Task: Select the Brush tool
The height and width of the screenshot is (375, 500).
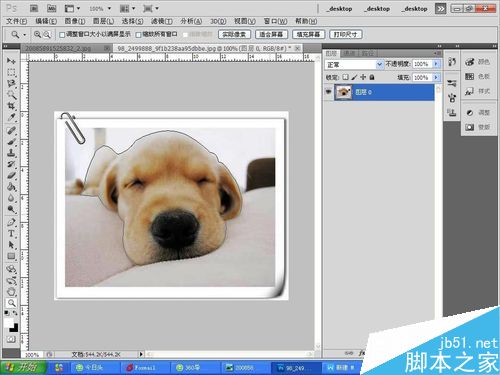Action: coord(11,142)
